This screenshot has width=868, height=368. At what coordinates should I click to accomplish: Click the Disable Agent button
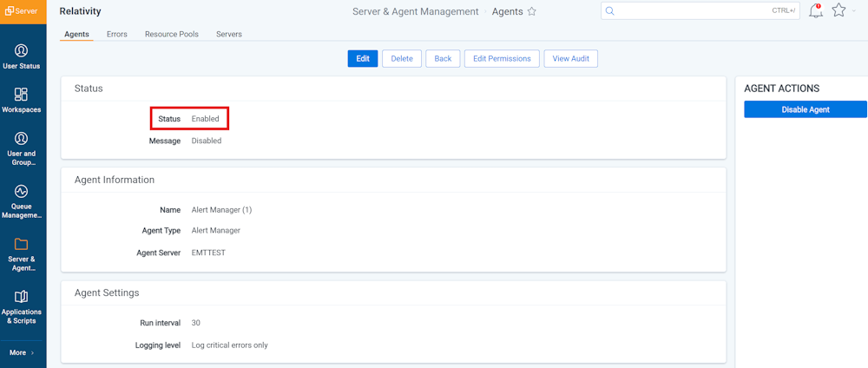tap(806, 109)
